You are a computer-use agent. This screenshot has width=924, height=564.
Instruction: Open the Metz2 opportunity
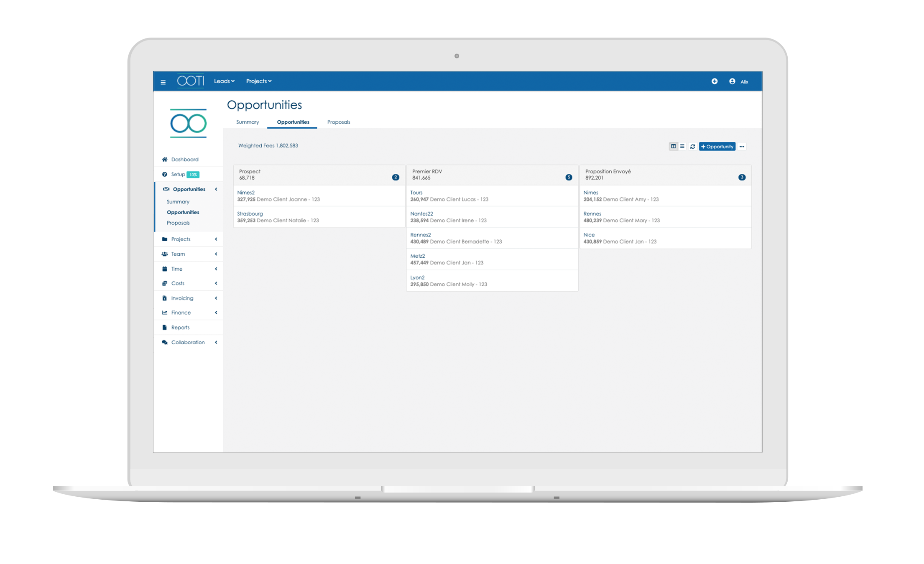(492, 259)
